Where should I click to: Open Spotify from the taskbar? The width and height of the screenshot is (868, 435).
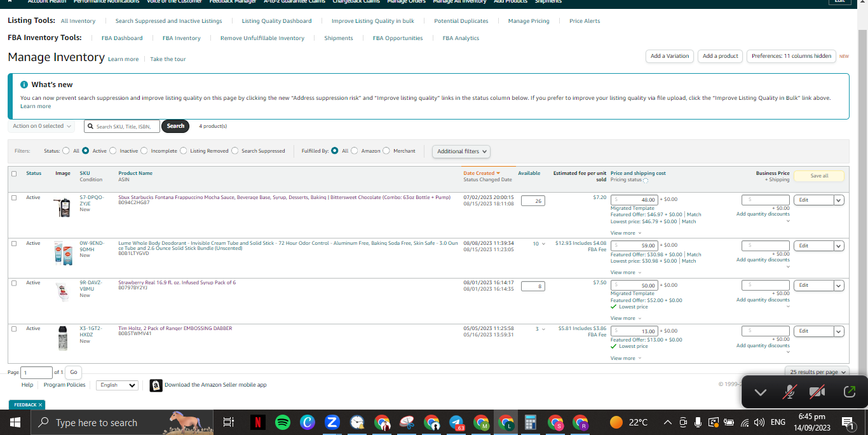pyautogui.click(x=283, y=422)
